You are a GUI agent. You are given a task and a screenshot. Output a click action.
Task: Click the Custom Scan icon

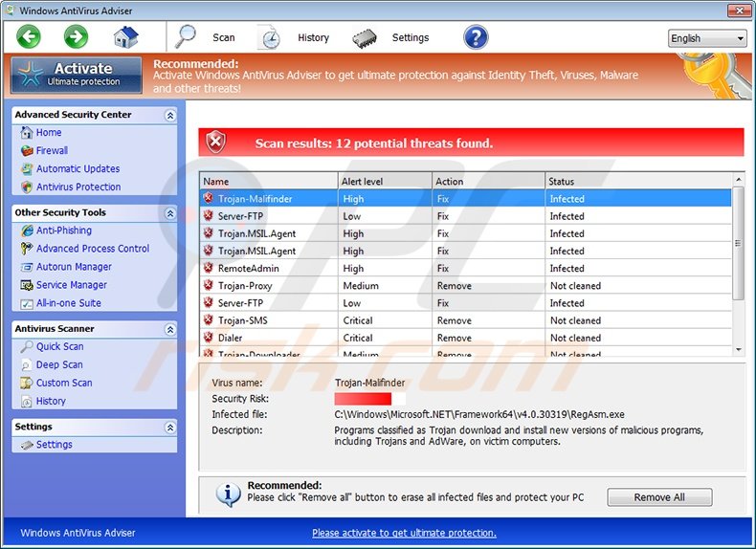27,384
